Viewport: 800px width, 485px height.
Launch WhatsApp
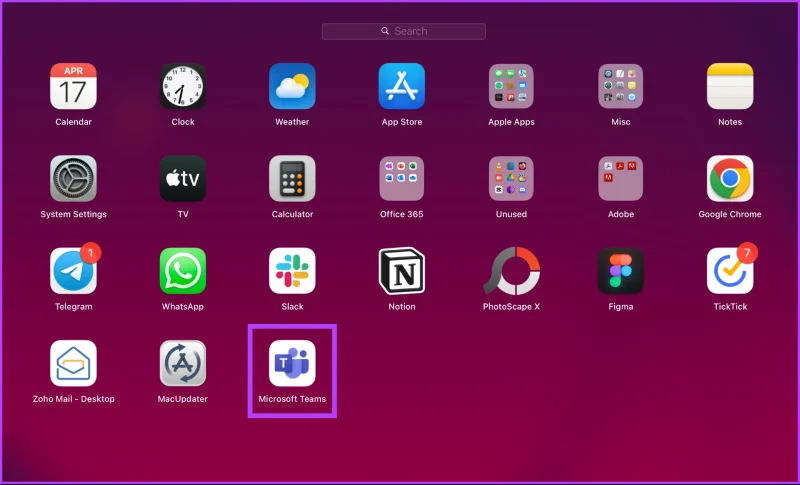[x=183, y=271]
